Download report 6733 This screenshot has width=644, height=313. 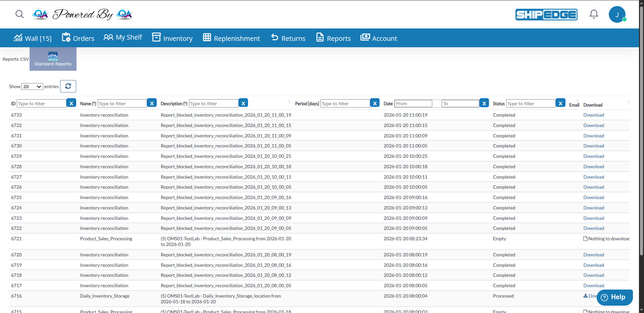pyautogui.click(x=593, y=115)
